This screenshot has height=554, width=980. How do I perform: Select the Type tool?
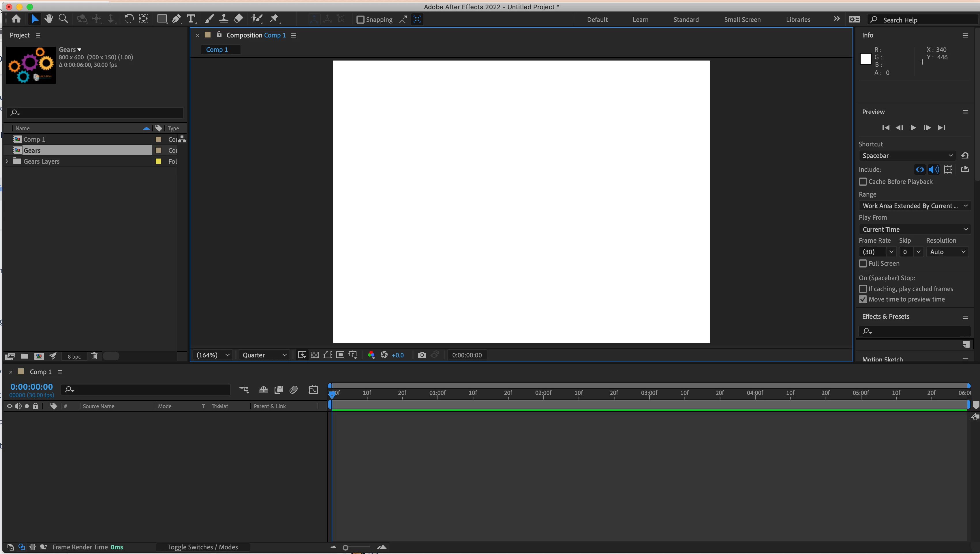(191, 19)
